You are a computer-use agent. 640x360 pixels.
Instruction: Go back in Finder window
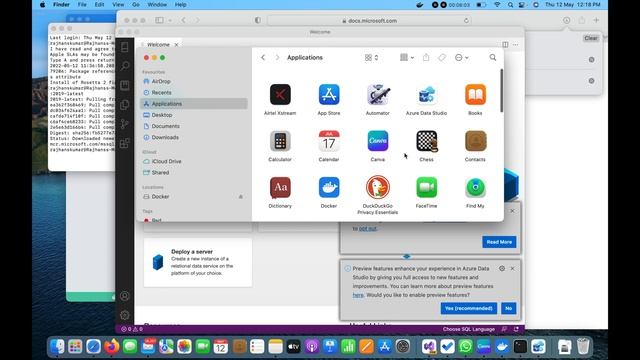tap(263, 58)
